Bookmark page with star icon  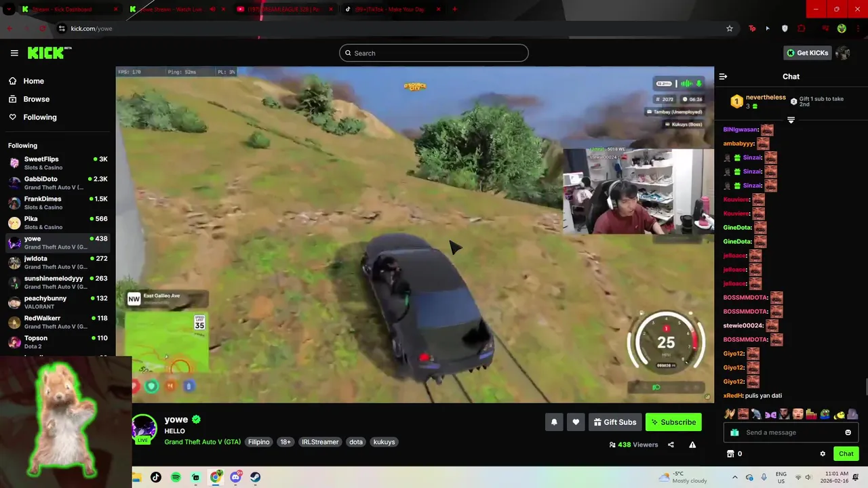730,28
